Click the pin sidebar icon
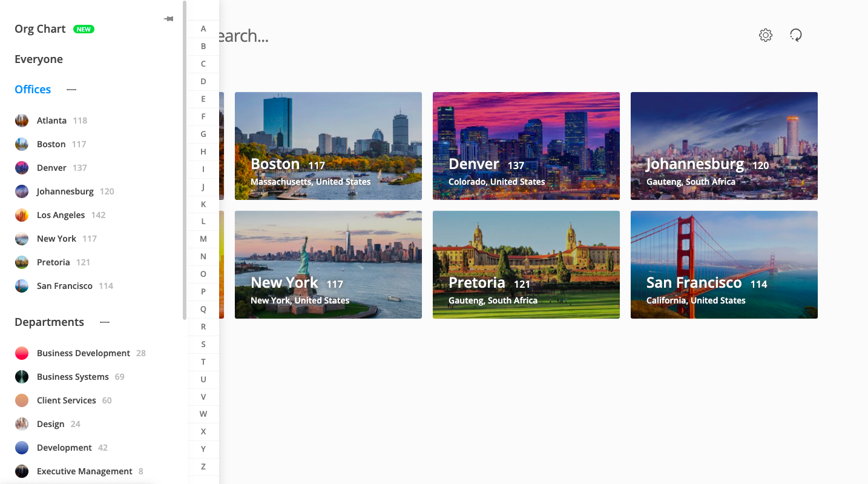868x484 pixels. click(x=168, y=19)
